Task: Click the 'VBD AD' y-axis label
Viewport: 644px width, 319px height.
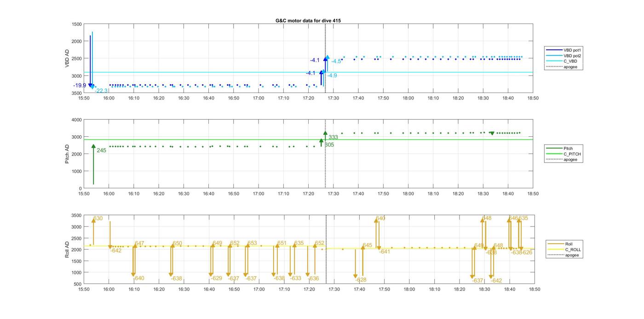Action: pos(67,58)
